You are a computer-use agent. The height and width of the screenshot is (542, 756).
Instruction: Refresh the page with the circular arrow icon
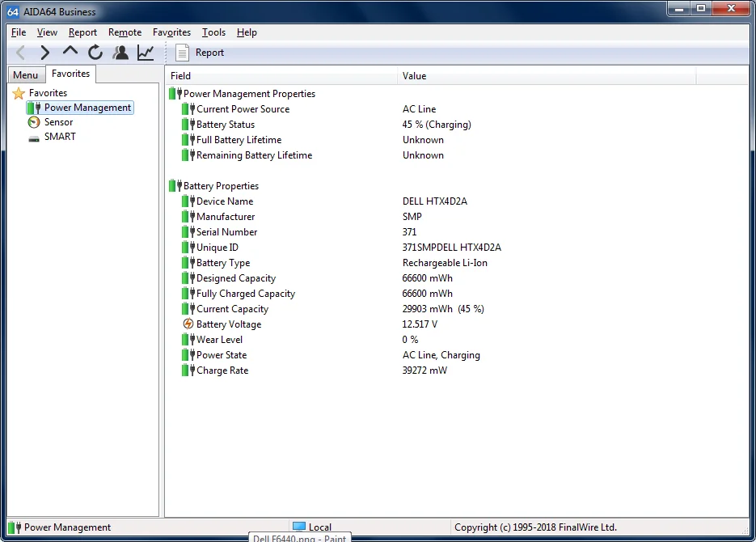click(x=95, y=52)
